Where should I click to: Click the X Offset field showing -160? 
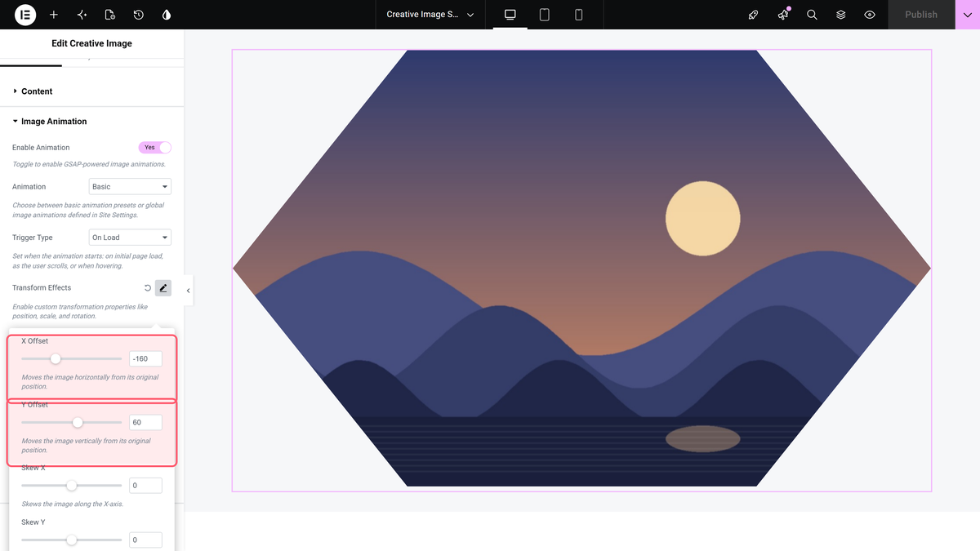point(145,358)
